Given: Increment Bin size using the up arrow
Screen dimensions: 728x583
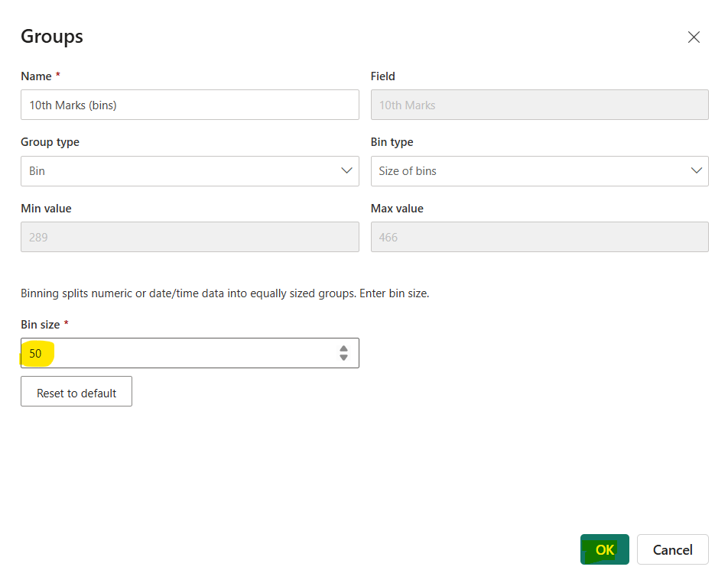Looking at the screenshot, I should tap(343, 348).
